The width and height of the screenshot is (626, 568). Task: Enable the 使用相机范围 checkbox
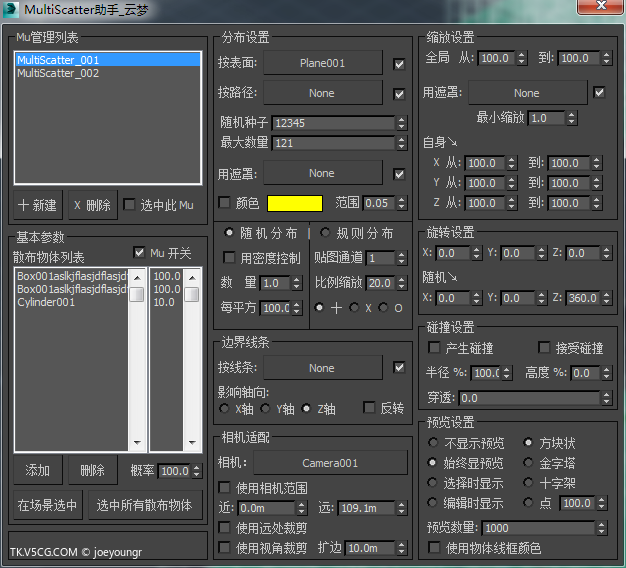pyautogui.click(x=224, y=487)
